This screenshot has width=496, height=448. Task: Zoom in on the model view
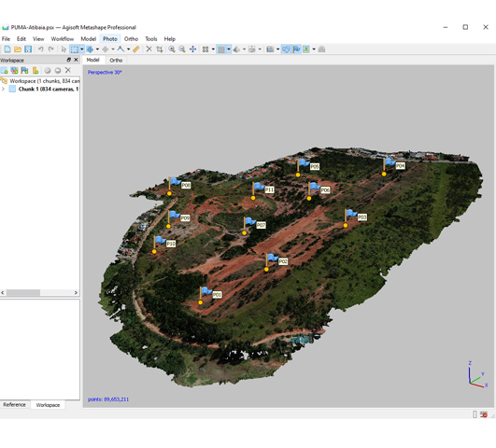[x=172, y=49]
